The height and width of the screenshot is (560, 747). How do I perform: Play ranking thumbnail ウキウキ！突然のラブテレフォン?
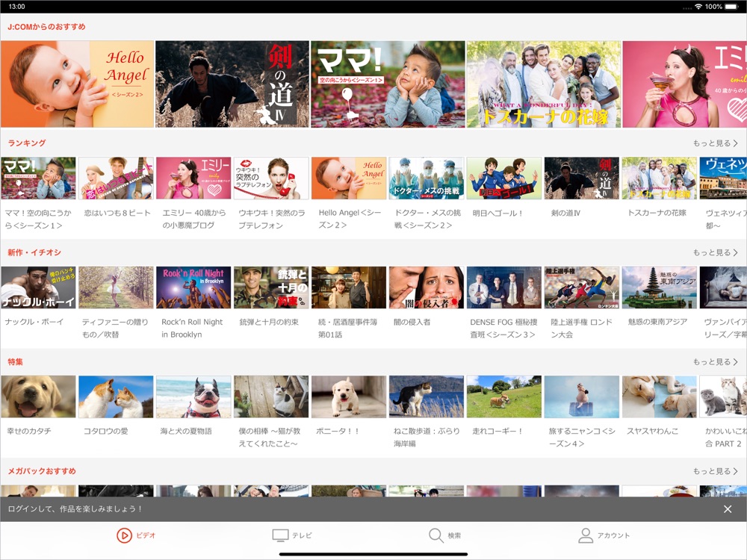click(271, 178)
